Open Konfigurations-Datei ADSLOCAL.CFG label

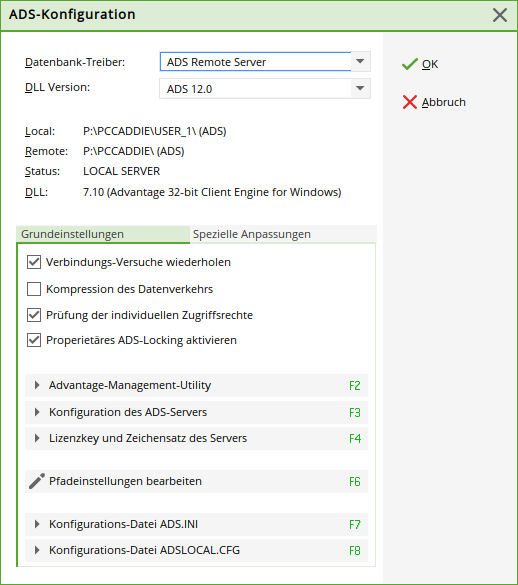144,550
